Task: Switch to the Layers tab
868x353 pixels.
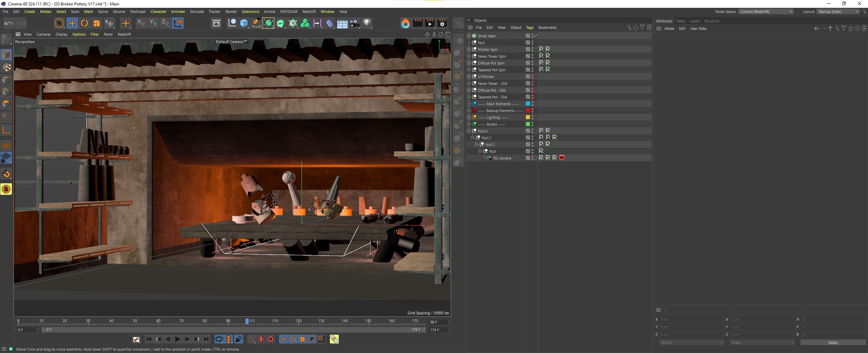Action: 694,21
